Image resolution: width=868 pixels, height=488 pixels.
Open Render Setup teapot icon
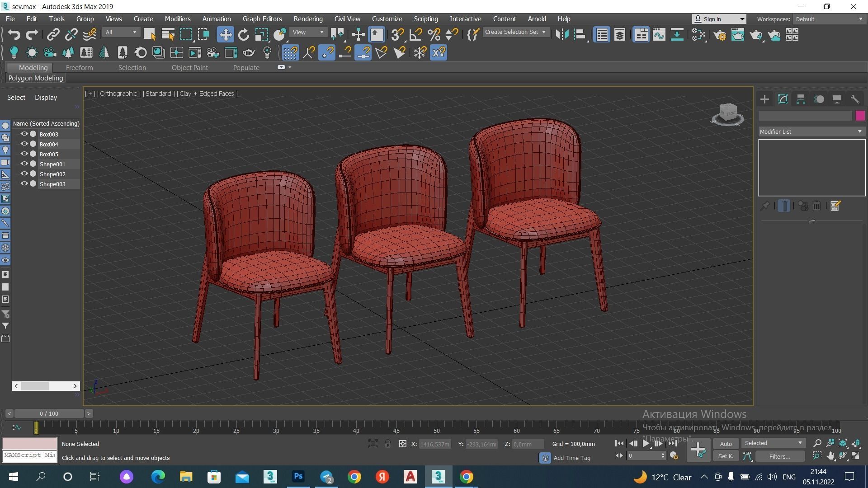pyautogui.click(x=720, y=35)
